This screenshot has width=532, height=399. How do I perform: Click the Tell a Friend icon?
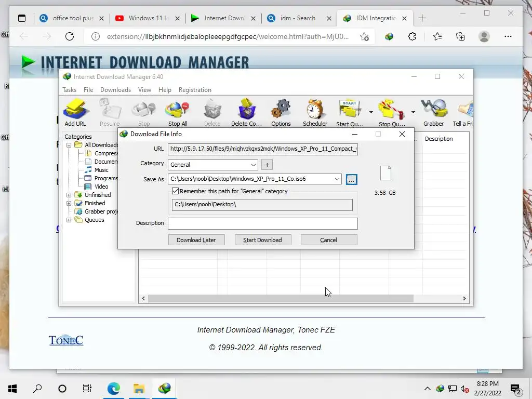(x=463, y=112)
